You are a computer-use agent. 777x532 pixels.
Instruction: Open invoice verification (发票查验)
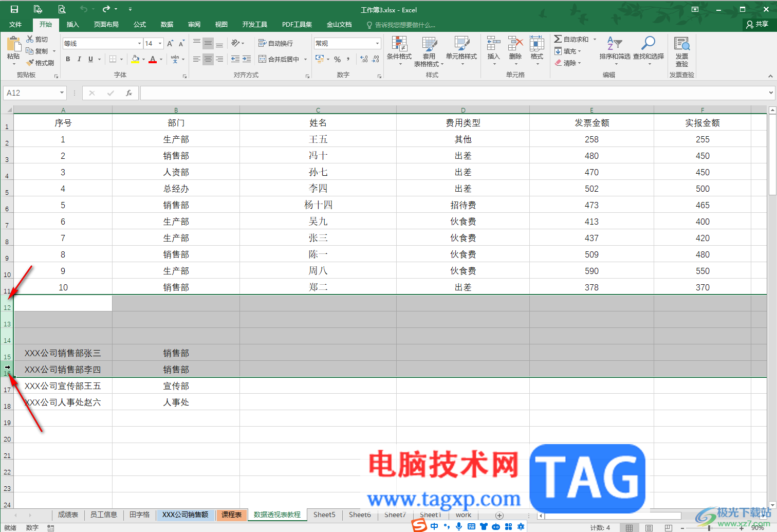pos(682,52)
